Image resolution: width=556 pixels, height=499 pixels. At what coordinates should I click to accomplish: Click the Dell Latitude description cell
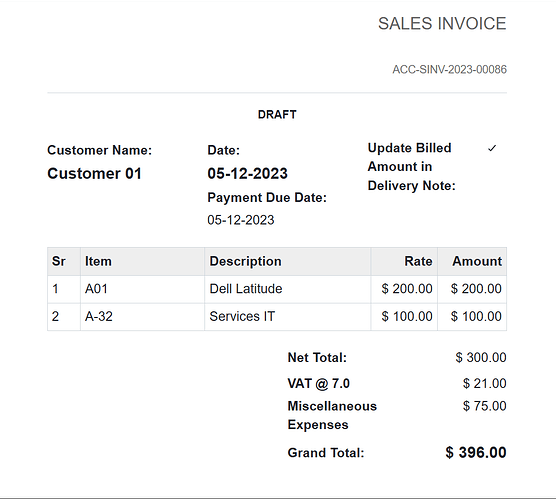coord(288,289)
